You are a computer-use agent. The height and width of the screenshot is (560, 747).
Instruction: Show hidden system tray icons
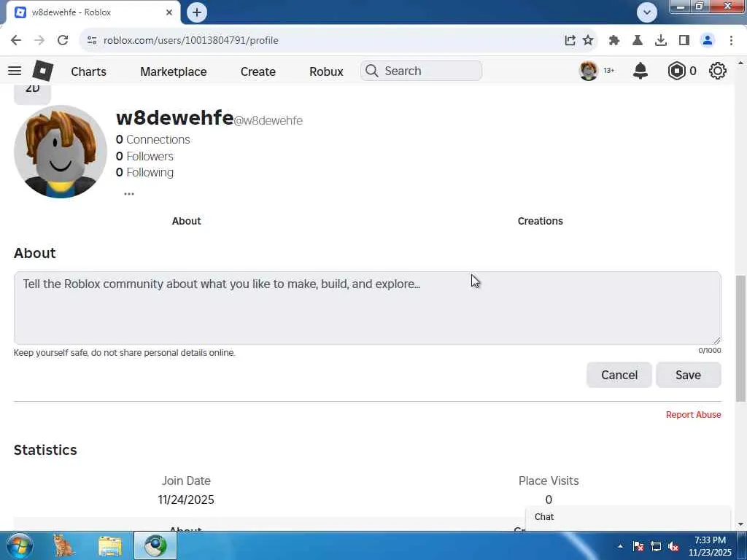(x=620, y=546)
